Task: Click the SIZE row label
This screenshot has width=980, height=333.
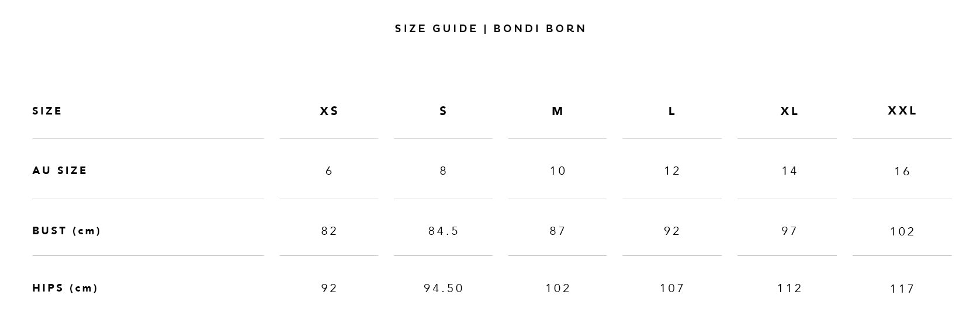Action: coord(47,111)
